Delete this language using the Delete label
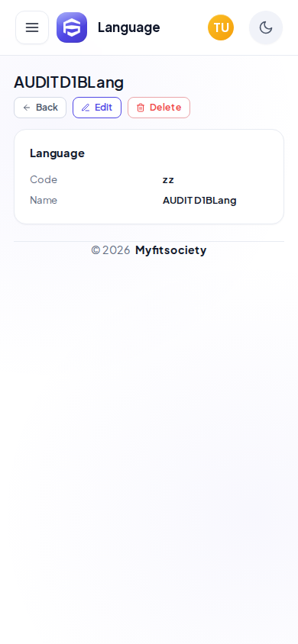The image size is (298, 644). (x=165, y=107)
